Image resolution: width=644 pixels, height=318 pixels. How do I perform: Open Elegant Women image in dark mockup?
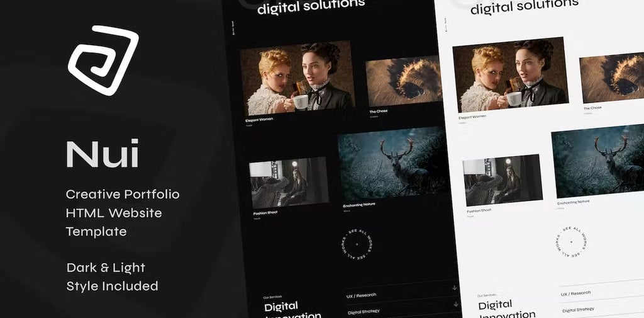297,77
